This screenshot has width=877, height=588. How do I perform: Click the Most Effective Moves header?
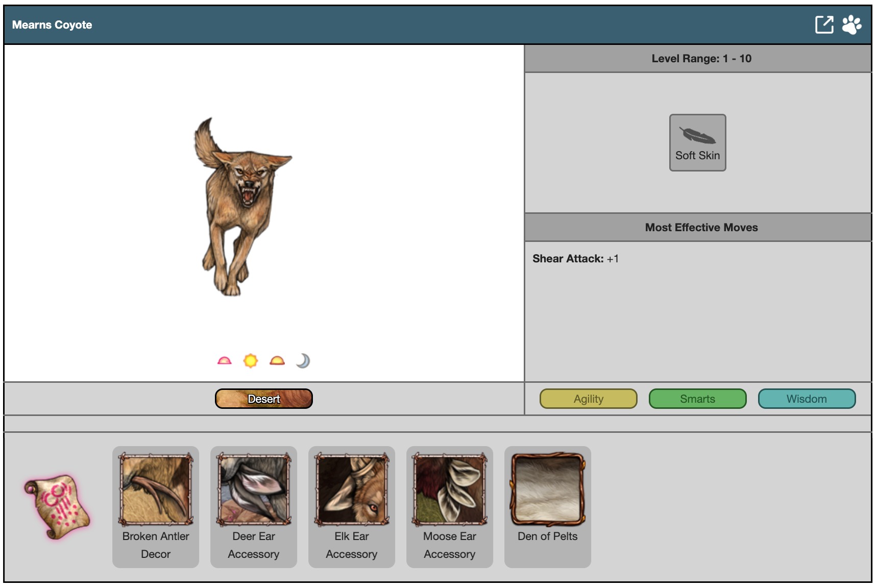(x=701, y=228)
